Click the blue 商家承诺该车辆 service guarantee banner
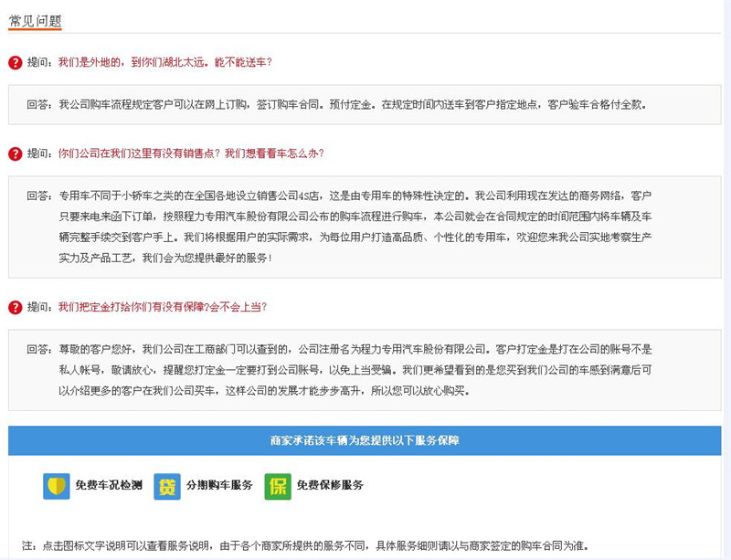The height and width of the screenshot is (560, 731). click(365, 440)
